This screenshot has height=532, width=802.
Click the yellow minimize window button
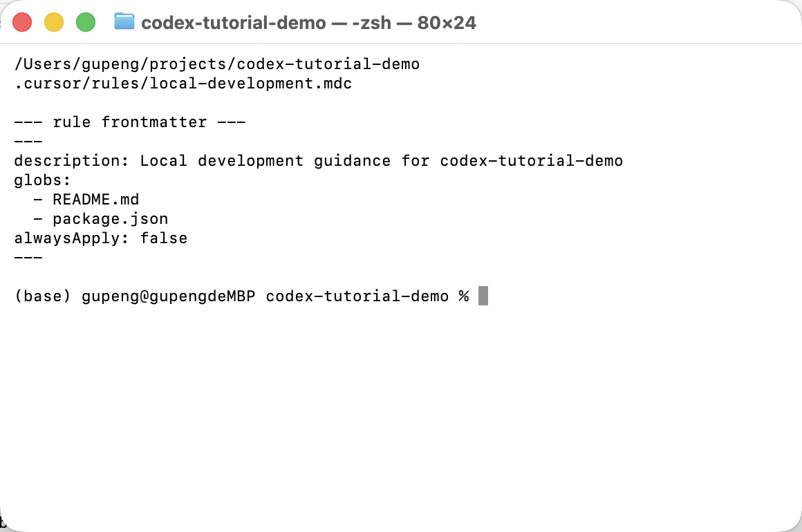click(54, 23)
